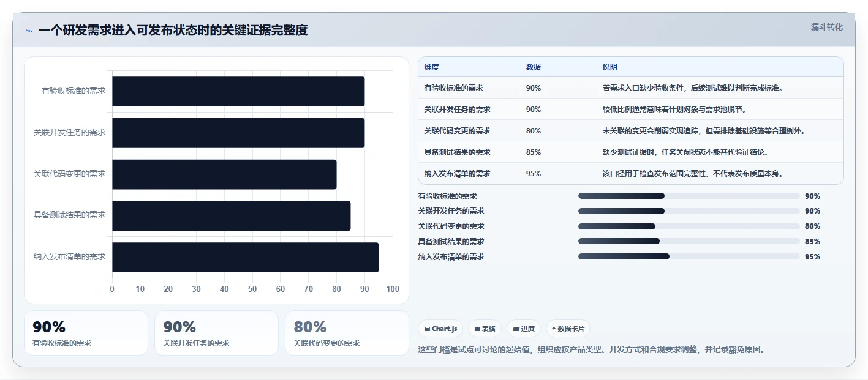The height and width of the screenshot is (380, 868).
Task: Click the progress bar for 纳入发布清单的需求
Action: 689,257
